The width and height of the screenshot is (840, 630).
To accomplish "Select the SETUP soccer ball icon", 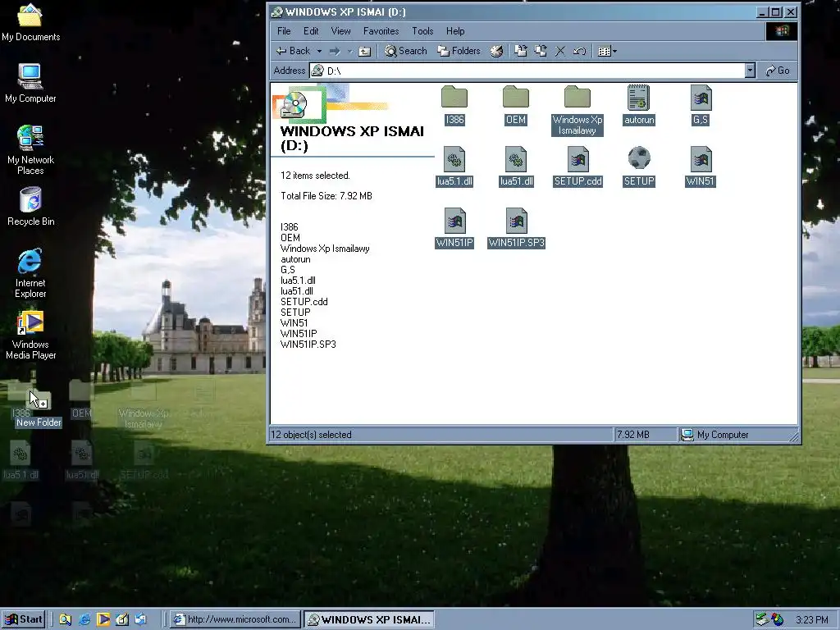I will pos(639,167).
